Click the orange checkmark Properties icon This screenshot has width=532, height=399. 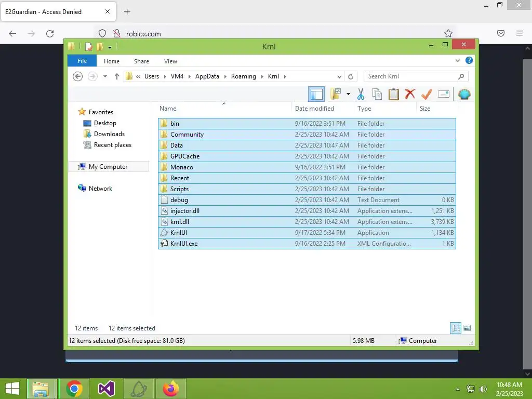point(427,94)
